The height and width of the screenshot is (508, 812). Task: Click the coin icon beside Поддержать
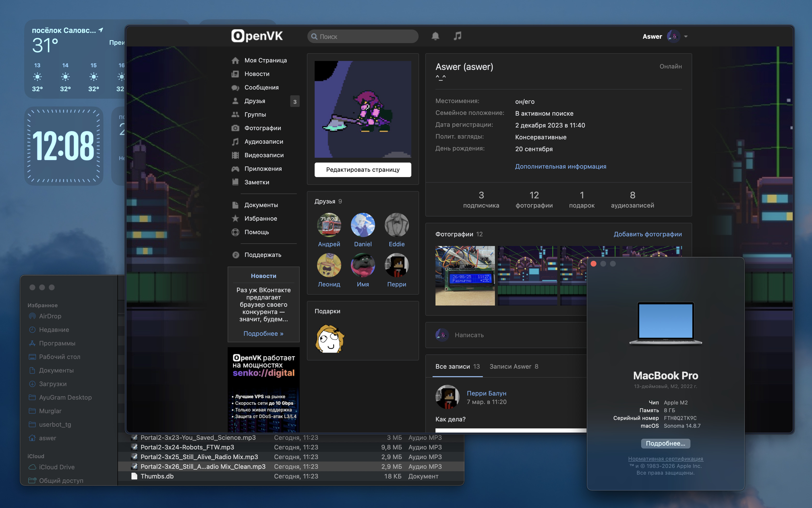point(235,255)
